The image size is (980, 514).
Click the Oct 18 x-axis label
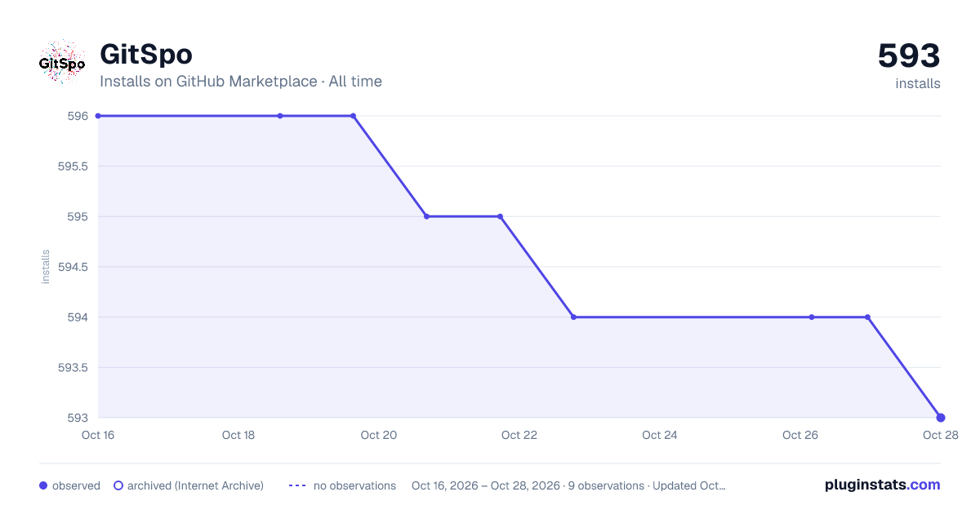pyautogui.click(x=238, y=435)
